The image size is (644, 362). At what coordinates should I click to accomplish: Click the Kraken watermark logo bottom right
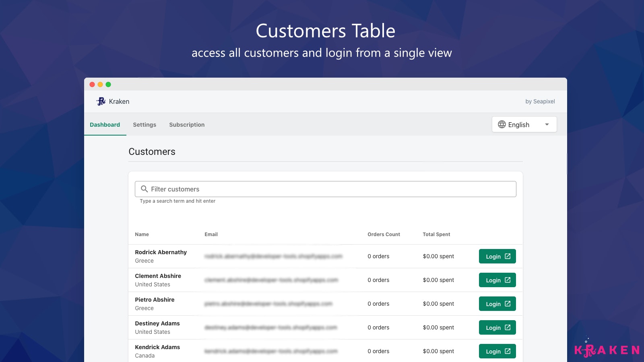(x=607, y=350)
